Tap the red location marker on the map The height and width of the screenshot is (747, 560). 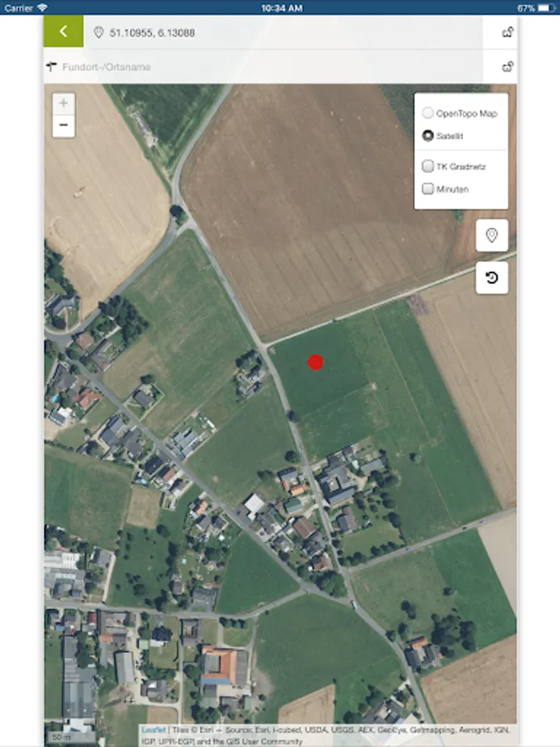click(x=316, y=362)
